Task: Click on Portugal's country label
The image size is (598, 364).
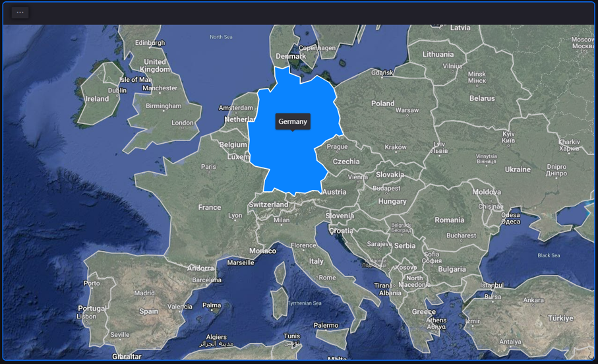Action: (92, 308)
